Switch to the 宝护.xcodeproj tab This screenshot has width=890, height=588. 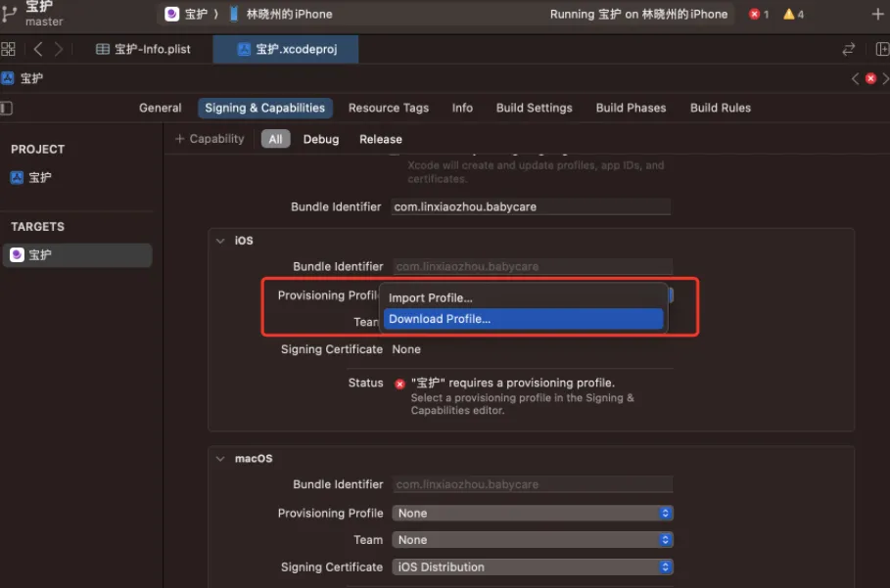[x=287, y=49]
